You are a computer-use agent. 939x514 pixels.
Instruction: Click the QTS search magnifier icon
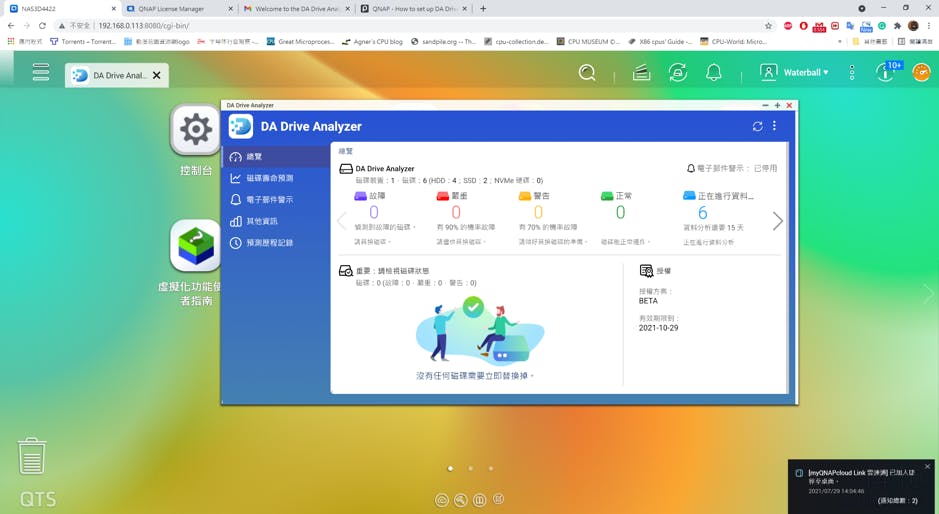587,72
